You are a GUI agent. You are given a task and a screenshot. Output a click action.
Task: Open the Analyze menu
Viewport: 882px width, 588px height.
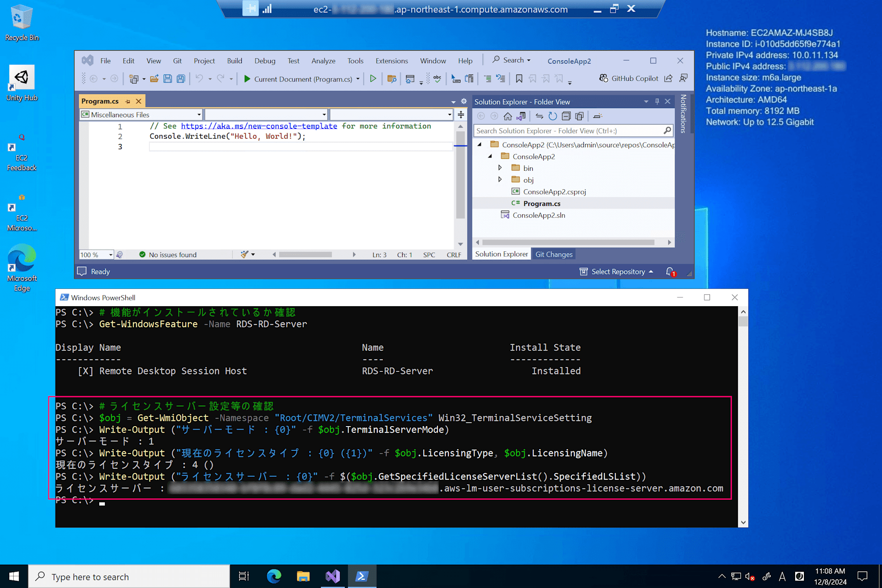[323, 61]
